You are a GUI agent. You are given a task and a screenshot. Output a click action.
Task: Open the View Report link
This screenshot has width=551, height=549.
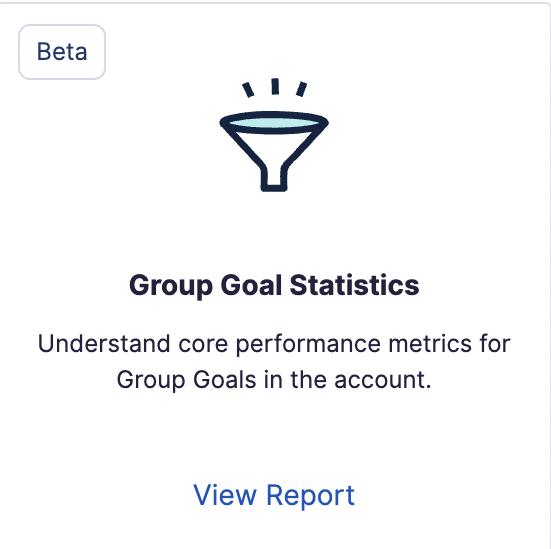(x=274, y=495)
